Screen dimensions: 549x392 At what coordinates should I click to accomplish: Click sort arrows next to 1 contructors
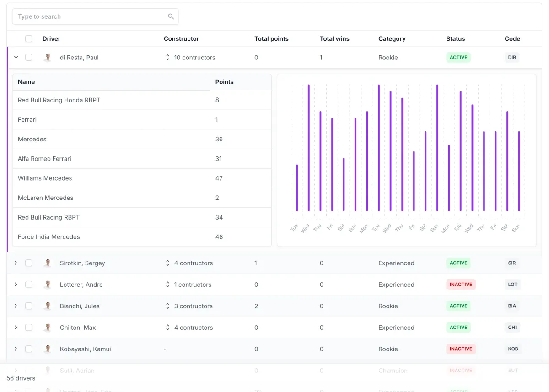click(167, 285)
